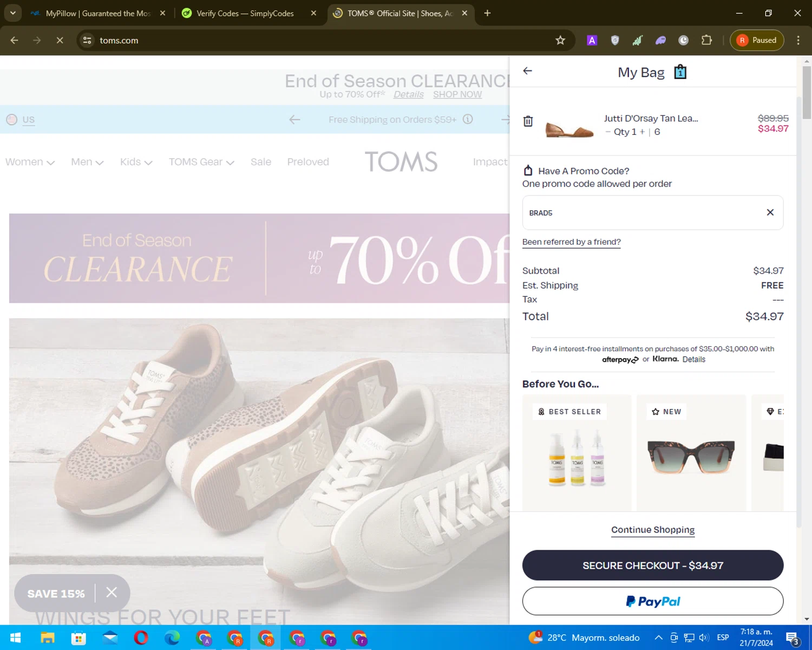Close the MyPillow tab
The image size is (812, 650).
[162, 13]
